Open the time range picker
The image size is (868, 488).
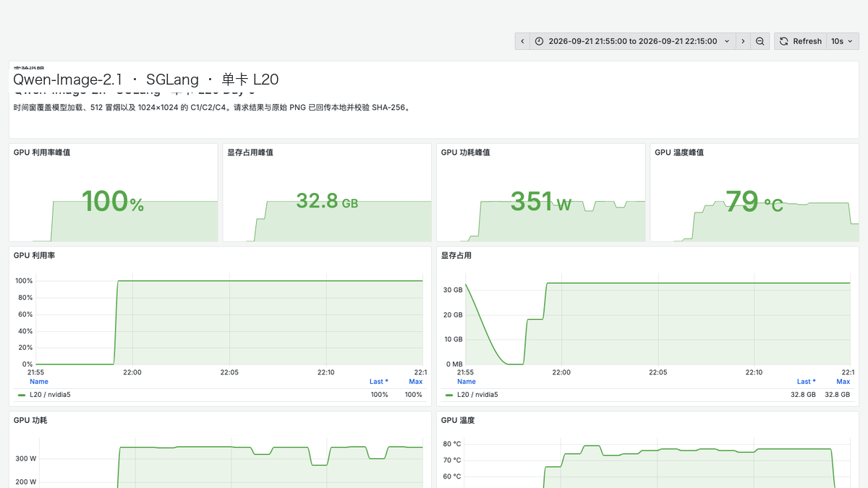633,41
